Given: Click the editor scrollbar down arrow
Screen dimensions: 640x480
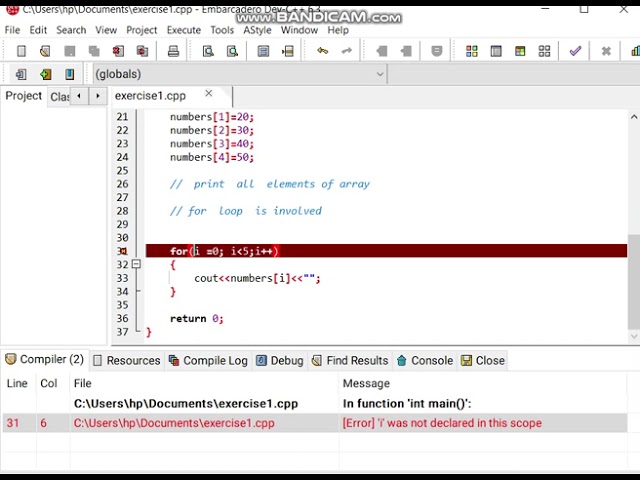Looking at the screenshot, I should pyautogui.click(x=634, y=336).
